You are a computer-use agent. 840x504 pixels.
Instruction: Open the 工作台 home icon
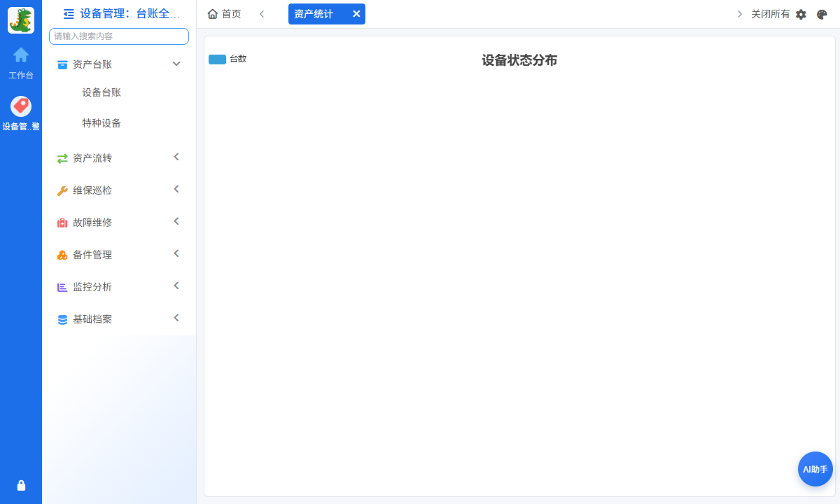(21, 55)
